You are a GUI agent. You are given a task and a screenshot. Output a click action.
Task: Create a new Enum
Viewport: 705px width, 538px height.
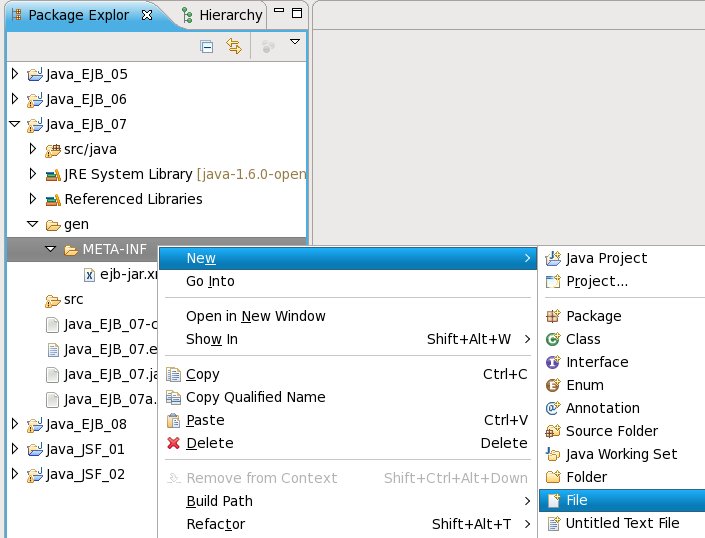point(622,385)
